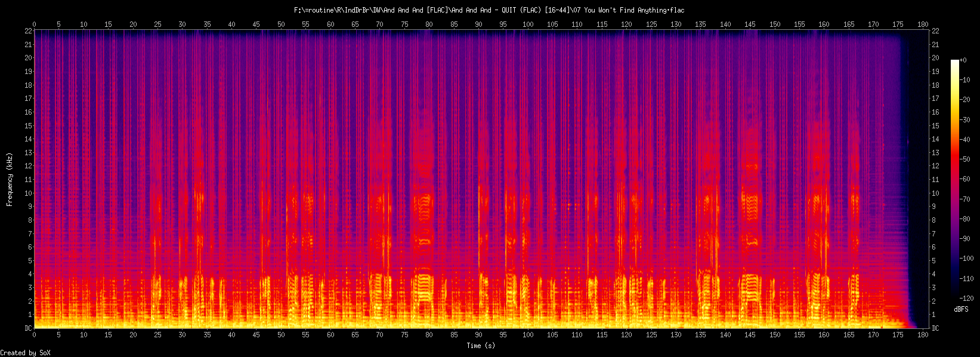Click "155" tick on the bottom time axis
The image size is (980, 357).
(799, 335)
